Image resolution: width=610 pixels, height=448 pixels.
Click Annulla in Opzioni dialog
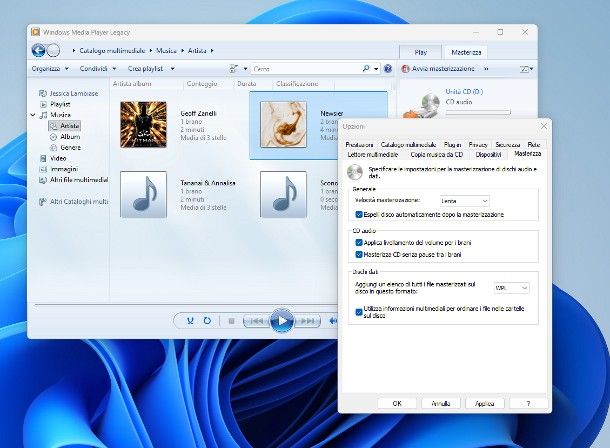pos(441,403)
